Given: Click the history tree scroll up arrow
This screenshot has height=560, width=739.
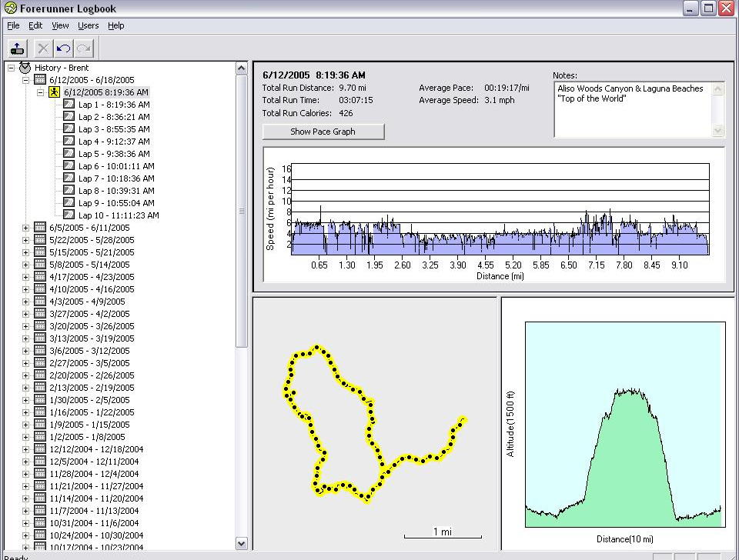Looking at the screenshot, I should point(241,68).
